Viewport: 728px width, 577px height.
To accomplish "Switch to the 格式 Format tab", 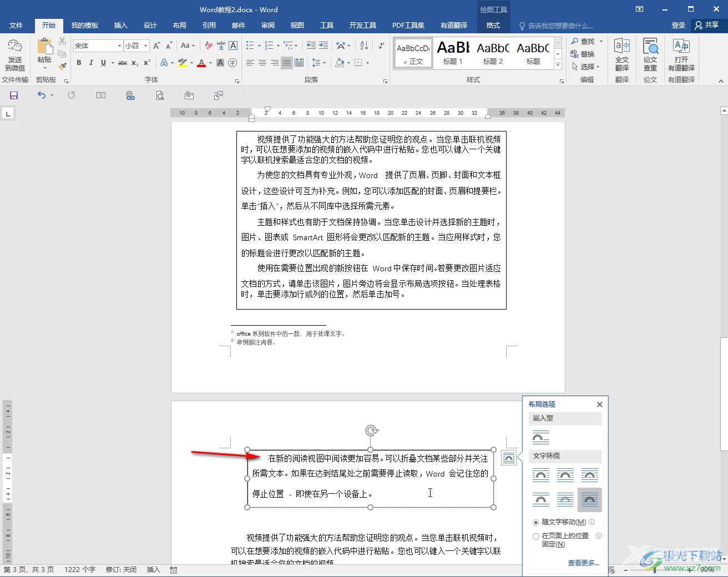I will (x=493, y=26).
